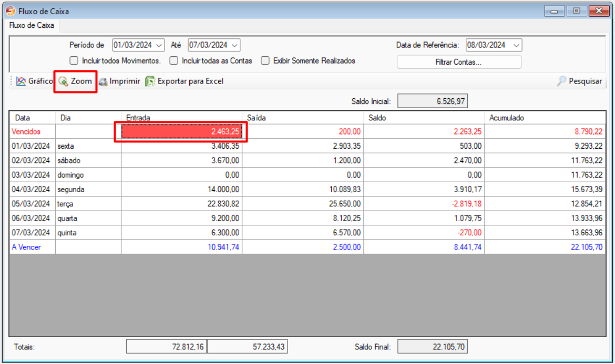Click the Acumulado column header
Screen dimensions: 615x364
545,118
